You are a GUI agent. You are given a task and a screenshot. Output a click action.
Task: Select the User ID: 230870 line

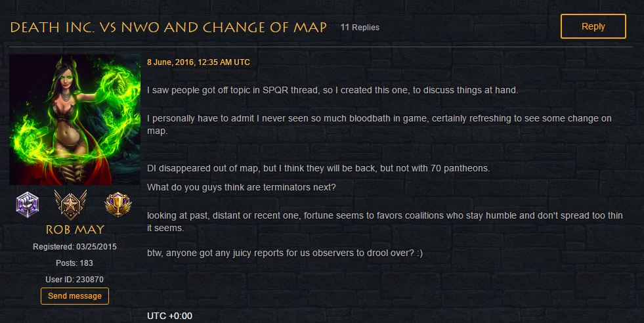pyautogui.click(x=74, y=280)
